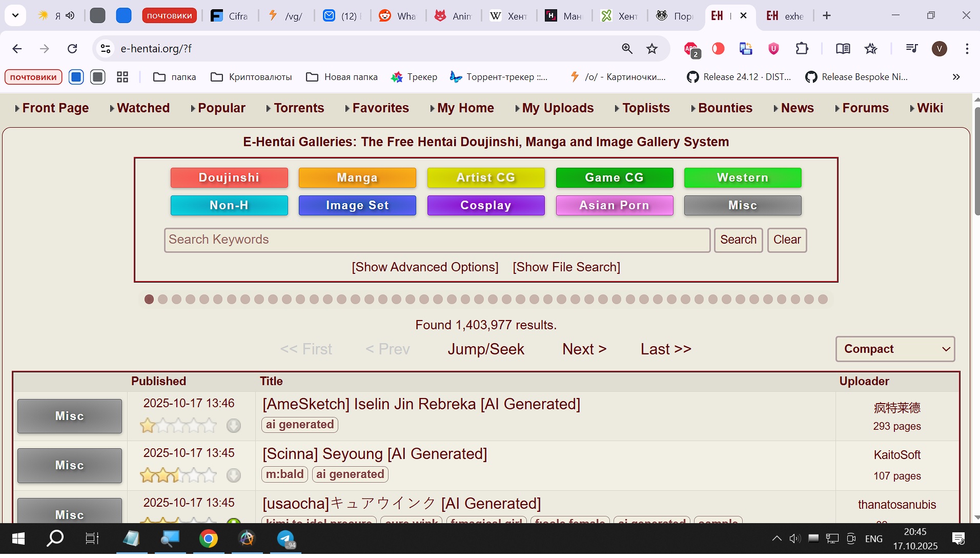Screen dimensions: 980x558
Task: Click the Search button
Action: click(x=738, y=240)
